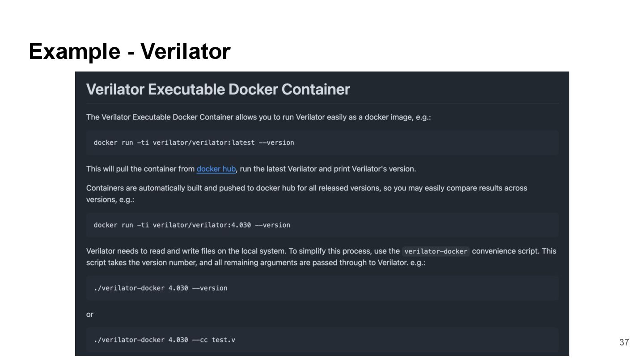Click the slide title Example - Verilator
This screenshot has height=362, width=644.
[130, 51]
